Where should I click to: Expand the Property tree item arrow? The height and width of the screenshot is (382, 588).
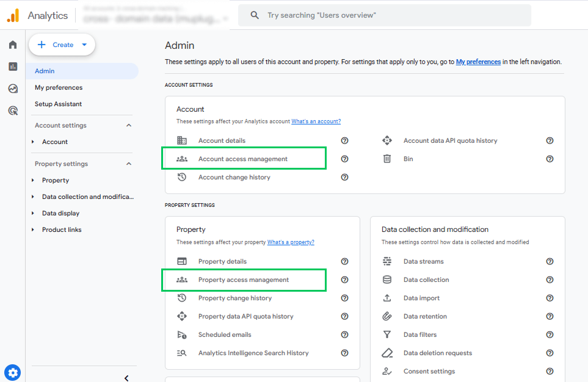(x=33, y=180)
